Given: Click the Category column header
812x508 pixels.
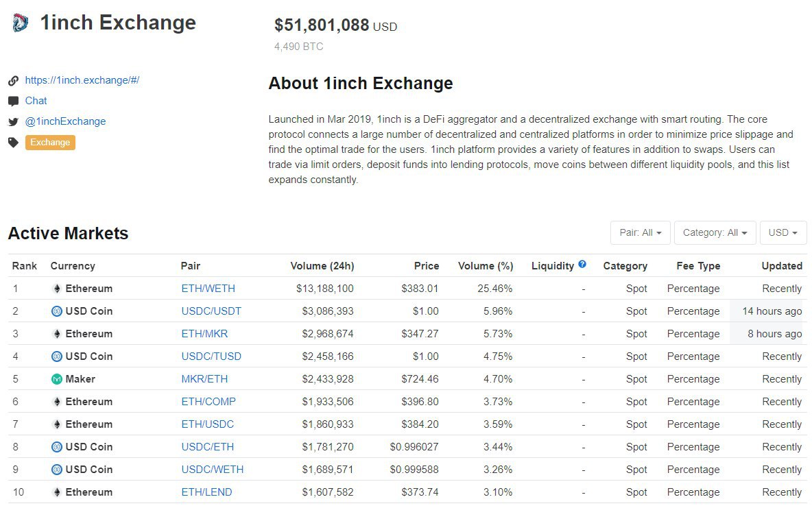Looking at the screenshot, I should pos(625,265).
